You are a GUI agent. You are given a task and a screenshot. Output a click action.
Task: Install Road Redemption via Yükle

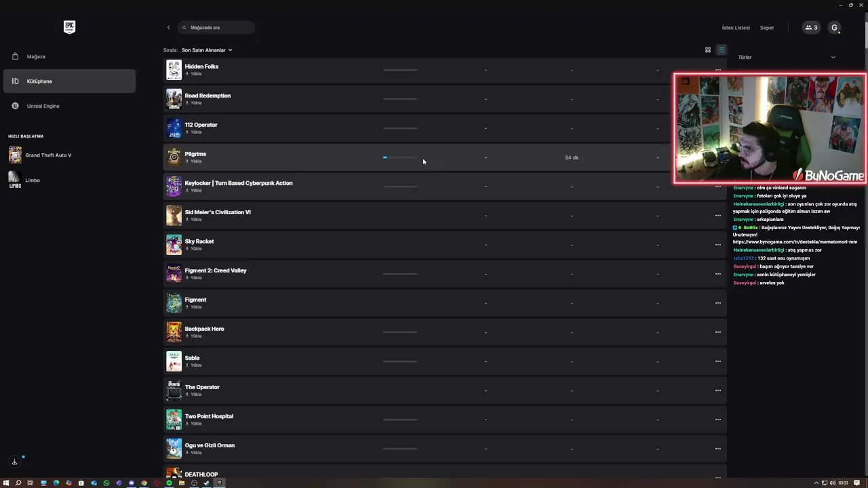tap(194, 103)
